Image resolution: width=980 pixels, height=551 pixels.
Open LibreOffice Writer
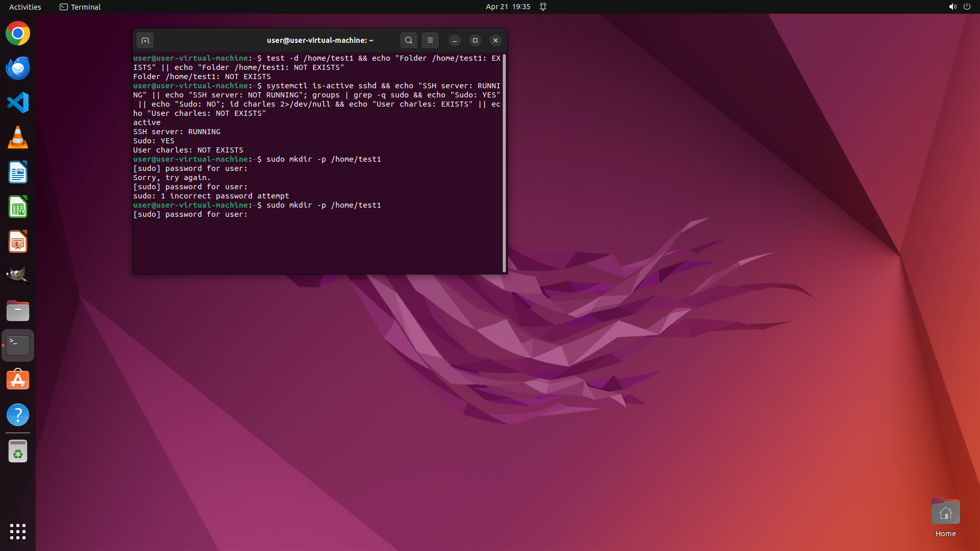point(18,172)
